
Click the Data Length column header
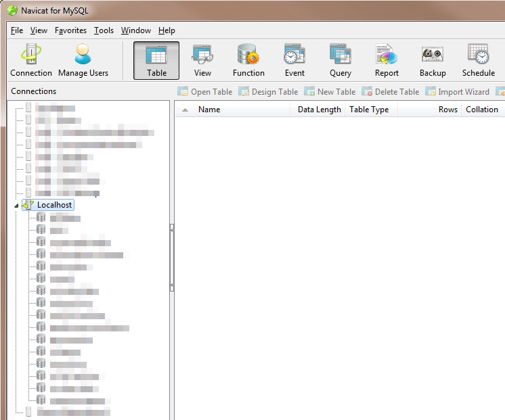(x=319, y=110)
